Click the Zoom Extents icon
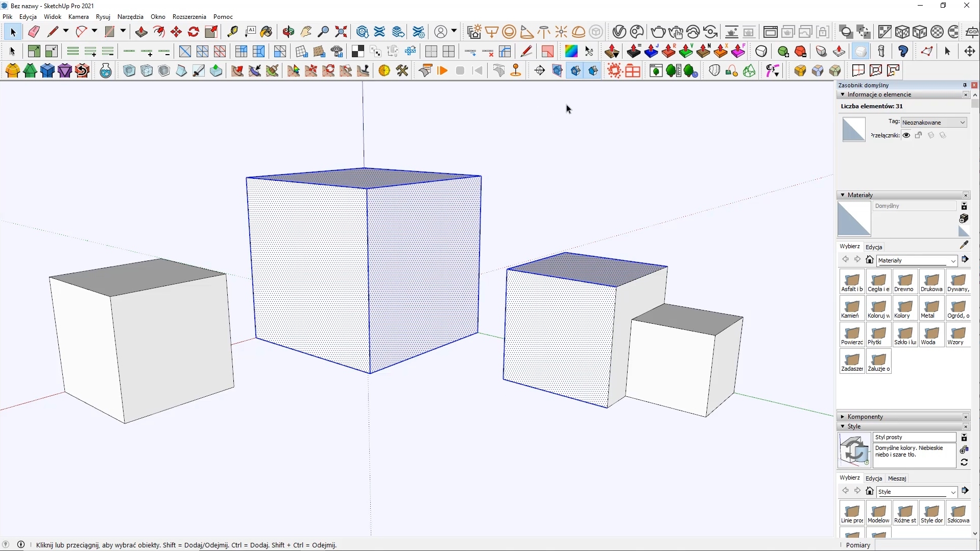980x551 pixels. [341, 32]
